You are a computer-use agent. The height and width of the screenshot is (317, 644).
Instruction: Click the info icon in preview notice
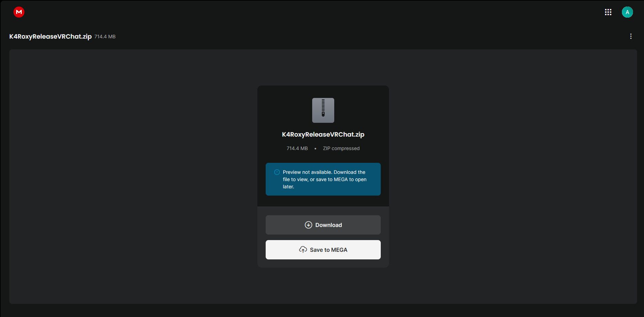pyautogui.click(x=277, y=172)
